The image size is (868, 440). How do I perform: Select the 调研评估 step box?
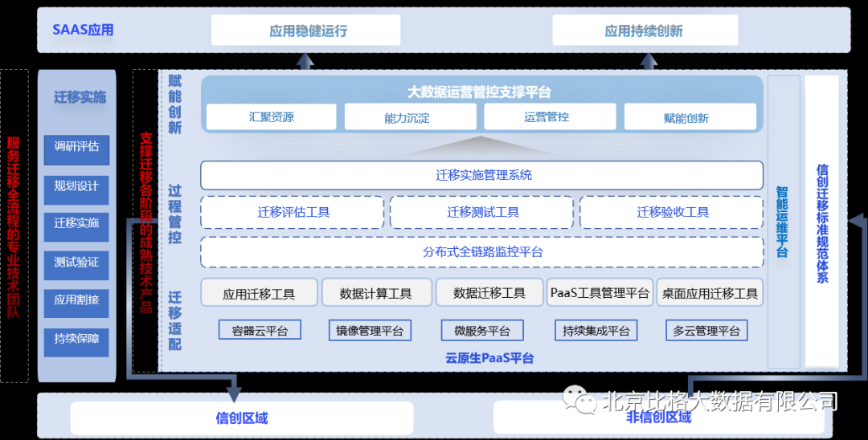click(76, 147)
